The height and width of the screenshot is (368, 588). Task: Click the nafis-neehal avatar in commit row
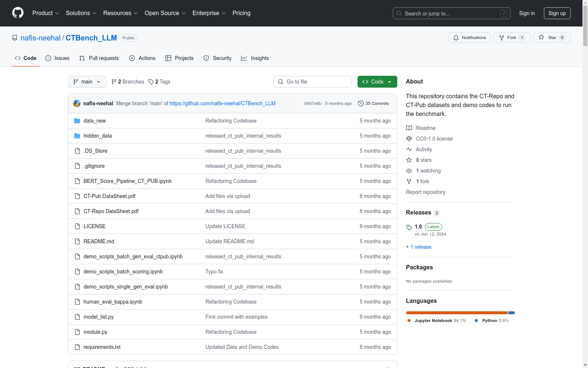(x=77, y=103)
